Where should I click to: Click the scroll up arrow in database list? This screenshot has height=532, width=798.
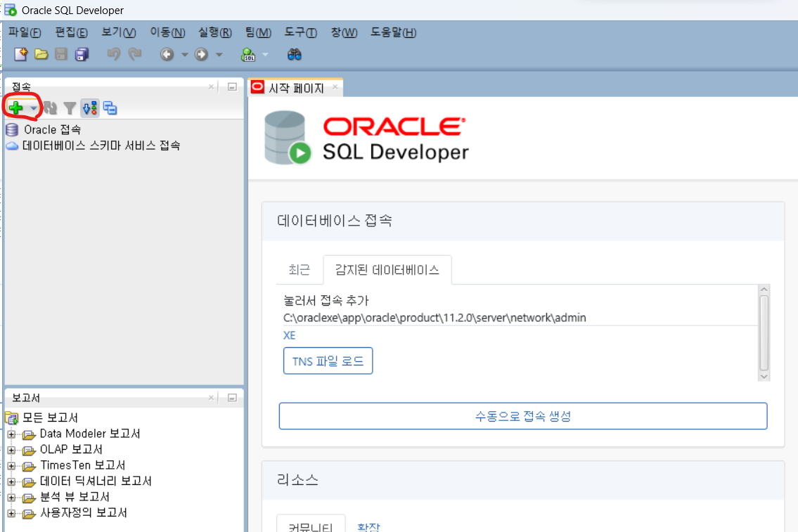coord(764,289)
